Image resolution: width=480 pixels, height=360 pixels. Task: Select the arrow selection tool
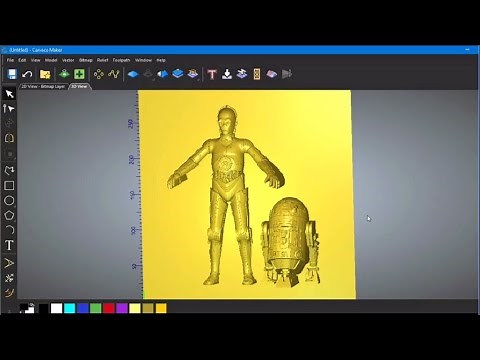pyautogui.click(x=9, y=94)
